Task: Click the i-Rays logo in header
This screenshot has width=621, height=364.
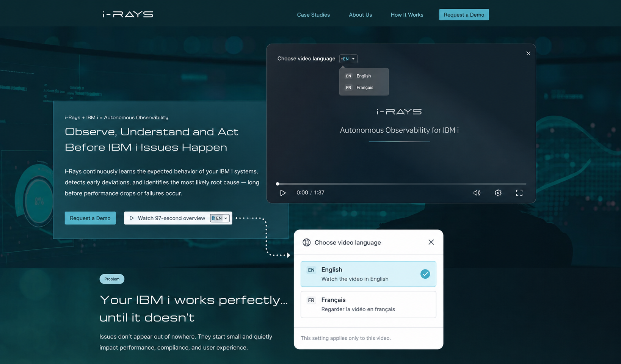Action: [x=128, y=14]
